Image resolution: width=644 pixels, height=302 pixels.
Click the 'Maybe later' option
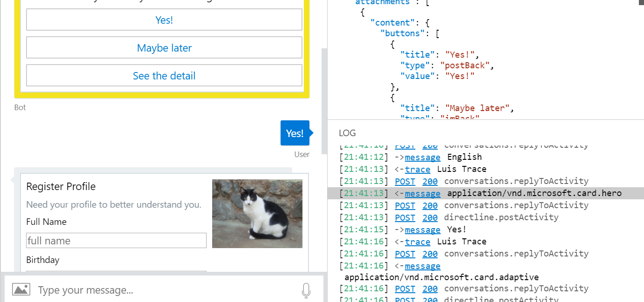pyautogui.click(x=164, y=47)
